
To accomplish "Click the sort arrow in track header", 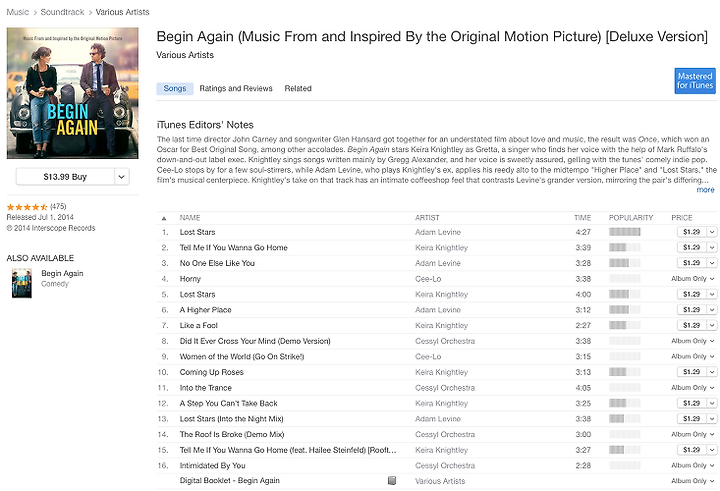I will 164,218.
